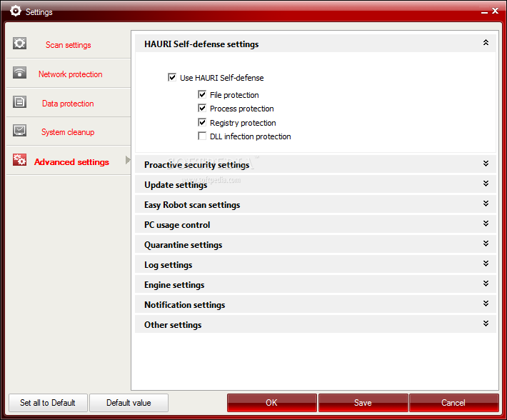Click the Advanced settings red gears icon
This screenshot has height=420, width=507.
[x=19, y=160]
